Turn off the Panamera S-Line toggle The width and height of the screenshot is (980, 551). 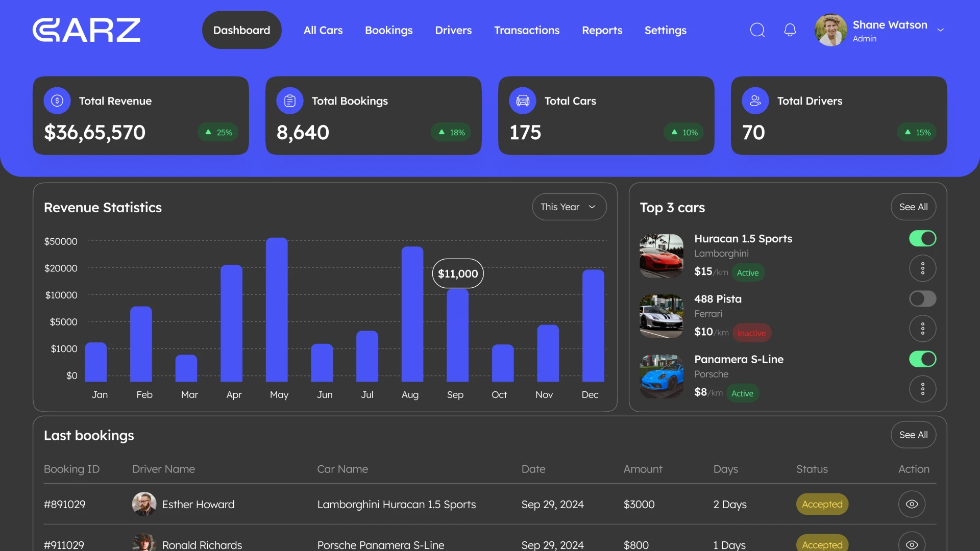pos(922,359)
